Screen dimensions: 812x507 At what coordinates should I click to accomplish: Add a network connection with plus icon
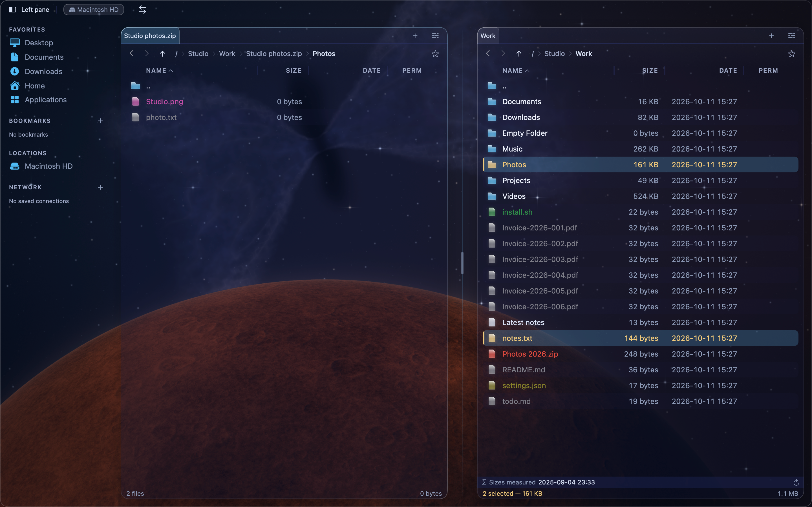100,187
